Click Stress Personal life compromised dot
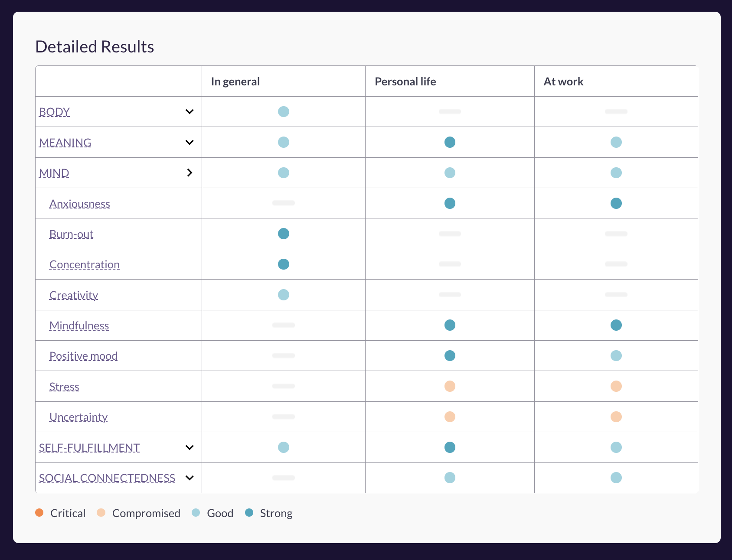This screenshot has width=732, height=560. (x=450, y=386)
